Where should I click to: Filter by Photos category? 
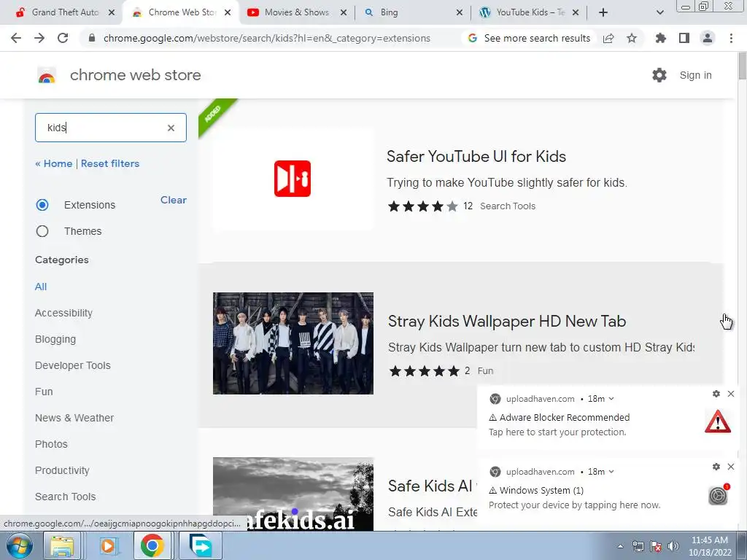52,444
